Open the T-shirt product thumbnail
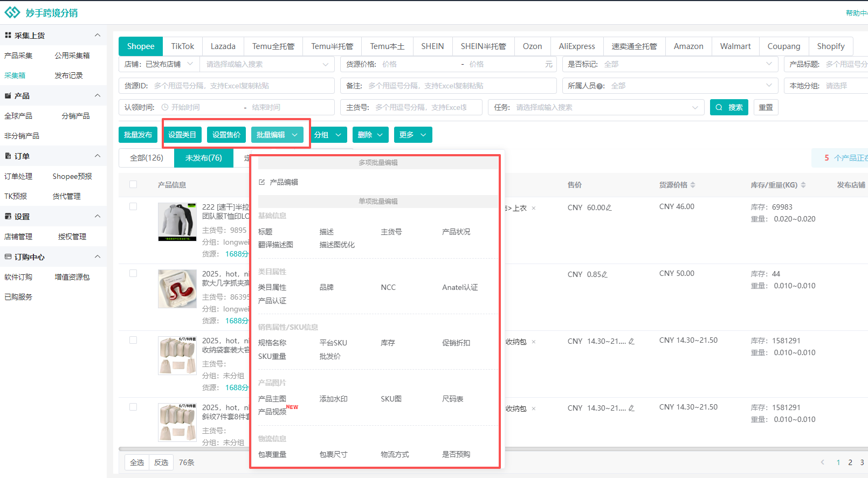The image size is (868, 478). (177, 222)
